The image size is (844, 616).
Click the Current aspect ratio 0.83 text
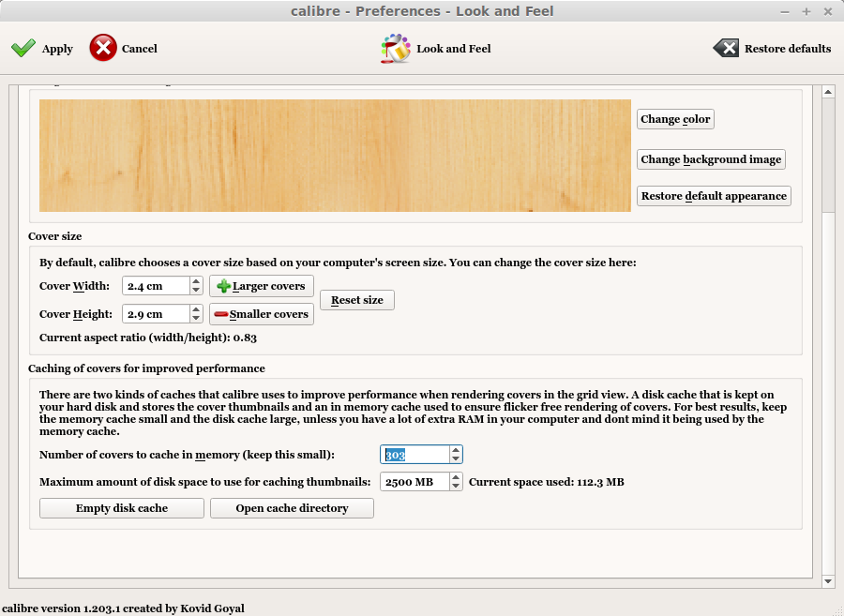148,338
